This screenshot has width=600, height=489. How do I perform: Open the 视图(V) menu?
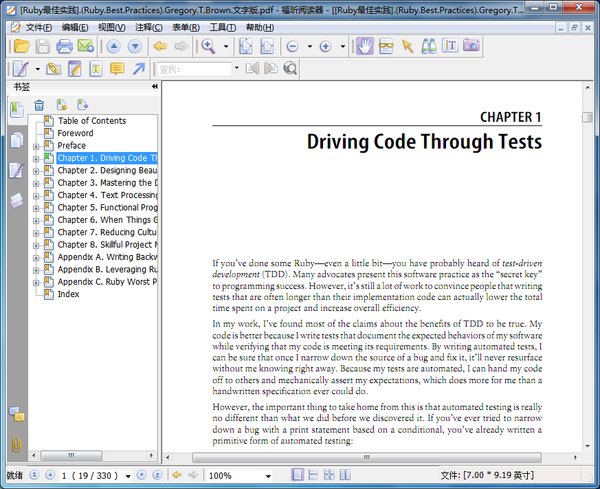click(111, 27)
